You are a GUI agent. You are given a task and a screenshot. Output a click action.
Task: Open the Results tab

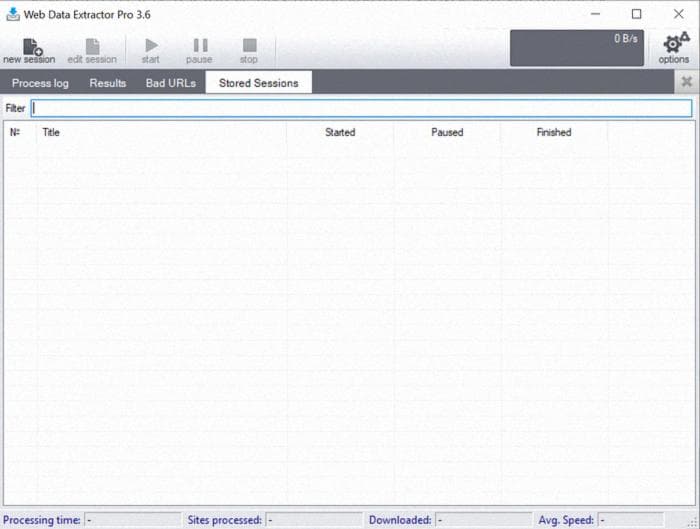pyautogui.click(x=108, y=83)
